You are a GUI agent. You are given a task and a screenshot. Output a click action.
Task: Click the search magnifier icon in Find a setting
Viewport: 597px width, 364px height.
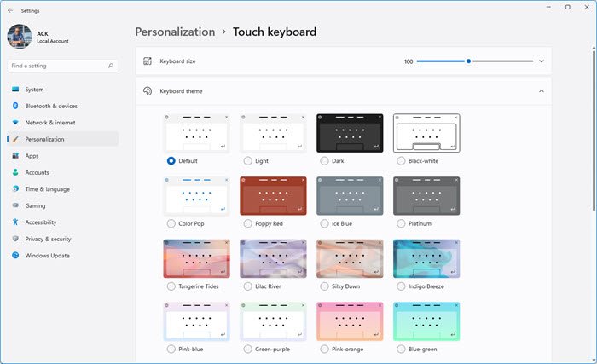pyautogui.click(x=111, y=66)
